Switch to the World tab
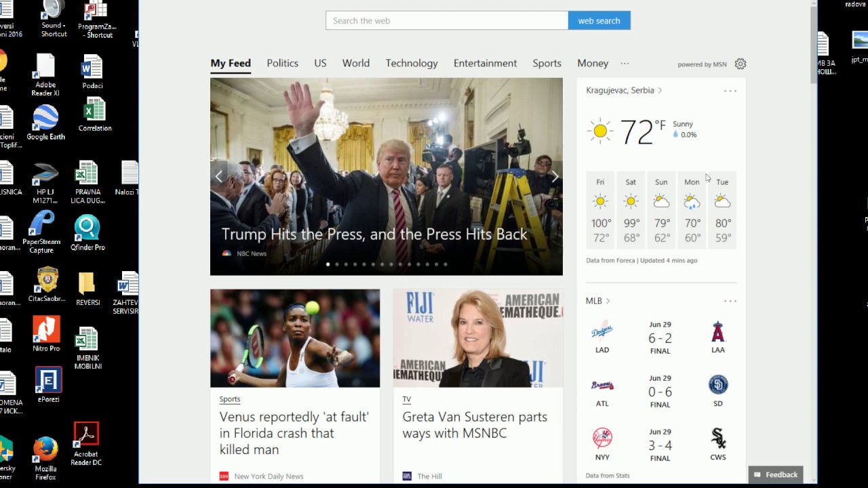This screenshot has width=868, height=488. pos(356,63)
